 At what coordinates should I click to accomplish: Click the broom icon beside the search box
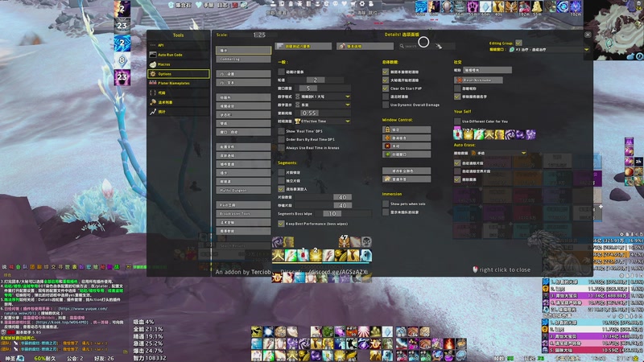click(x=439, y=46)
